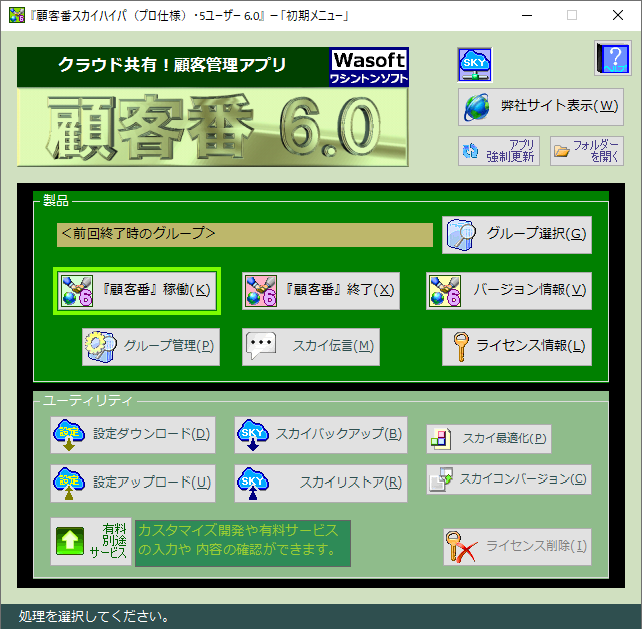Click the クラウド共有！顧客管理アプリ heading
This screenshot has height=629, width=642.
(x=172, y=66)
